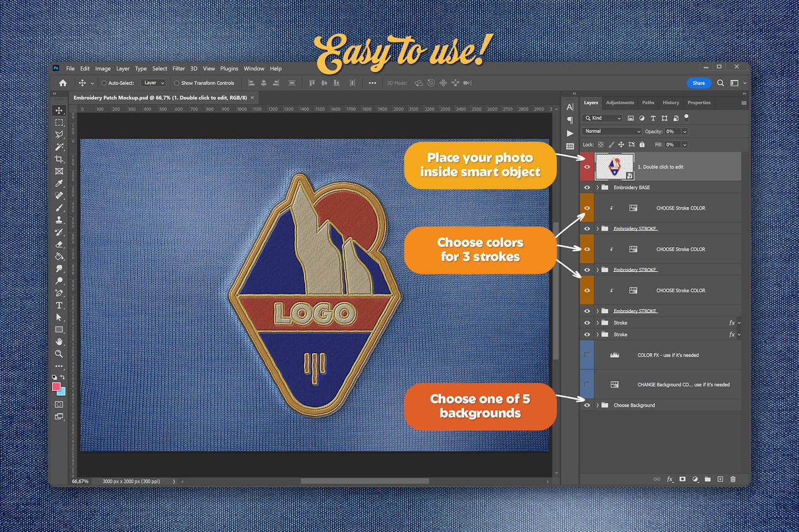This screenshot has height=532, width=799.
Task: Click the Home icon in options bar
Action: (x=63, y=83)
